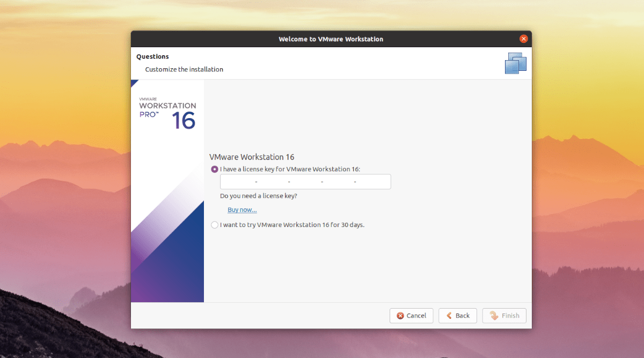Click into the license key input field
Viewport: 644px width, 358px height.
305,182
